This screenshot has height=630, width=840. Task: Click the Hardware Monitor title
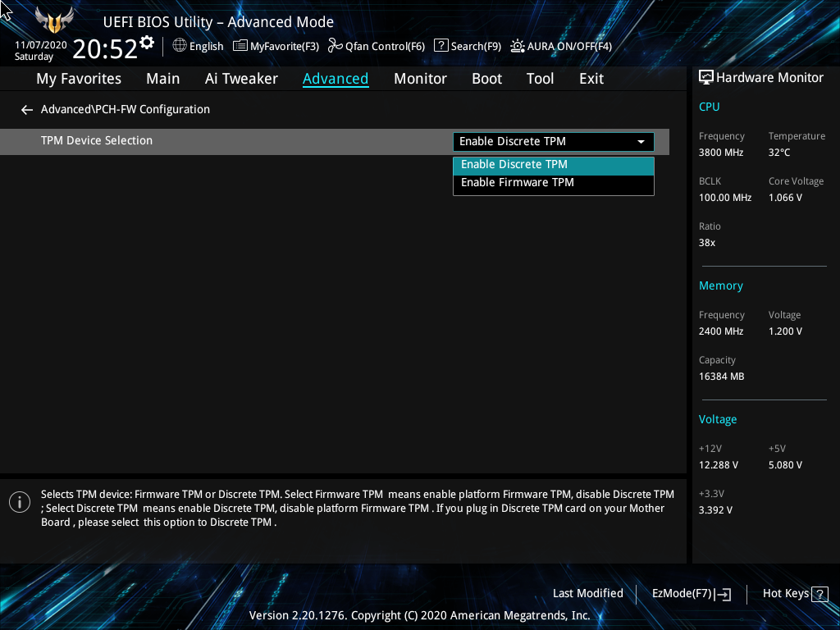point(769,78)
